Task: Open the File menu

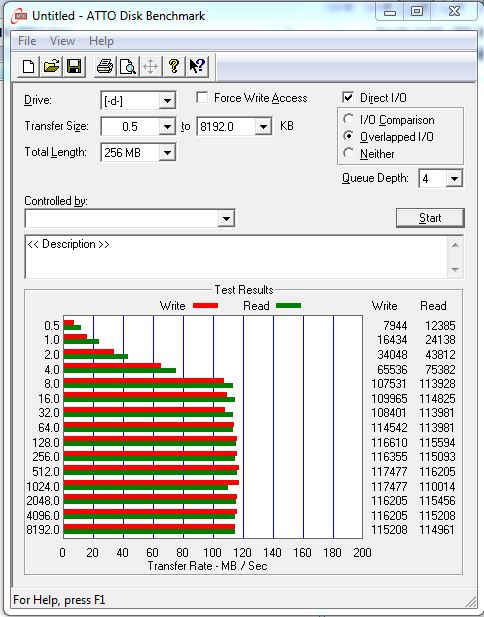Action: 27,41
